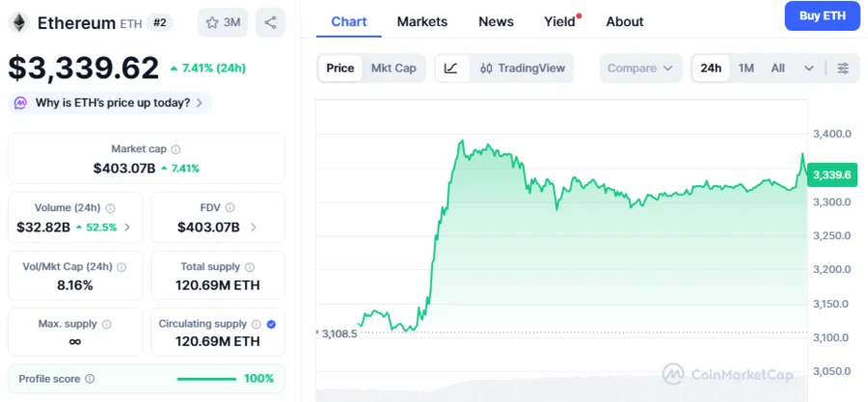Click the 100% Profile score value
The width and height of the screenshot is (868, 402).
pos(259,379)
